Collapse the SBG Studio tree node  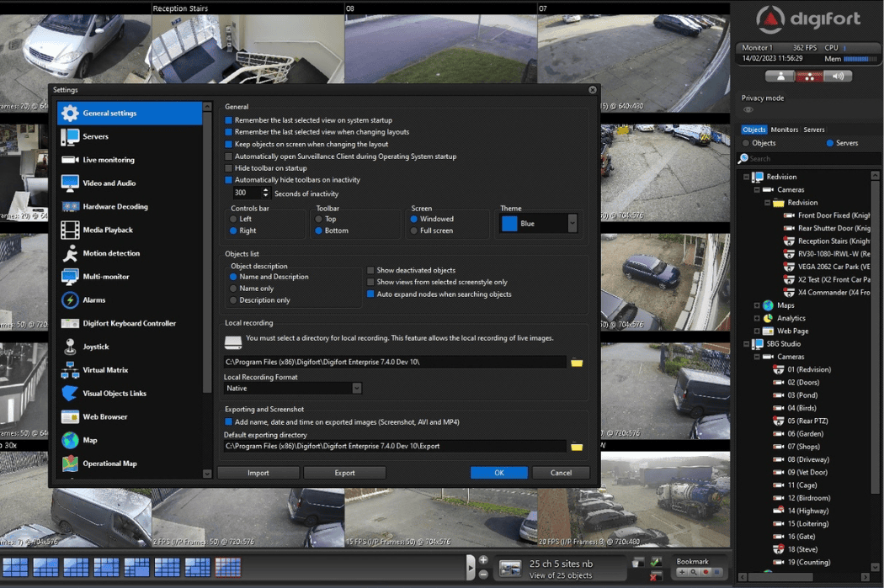746,344
